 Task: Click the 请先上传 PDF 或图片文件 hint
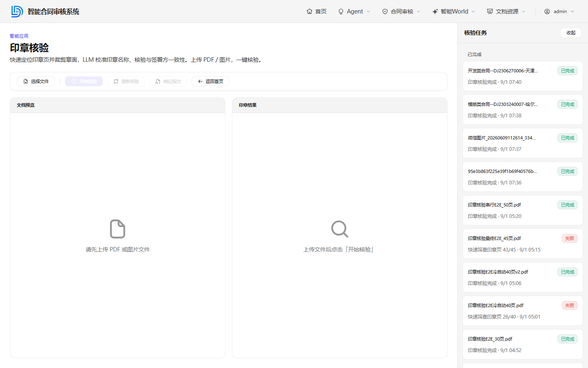(x=118, y=249)
